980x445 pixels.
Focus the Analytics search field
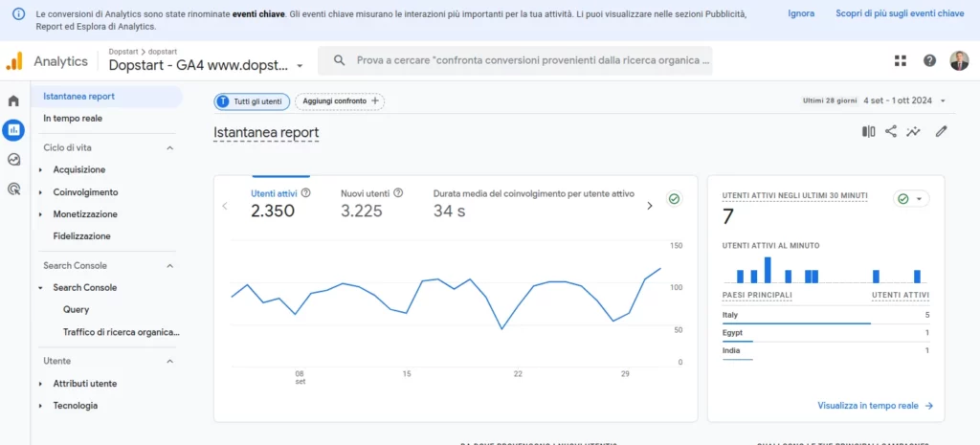[x=515, y=60]
